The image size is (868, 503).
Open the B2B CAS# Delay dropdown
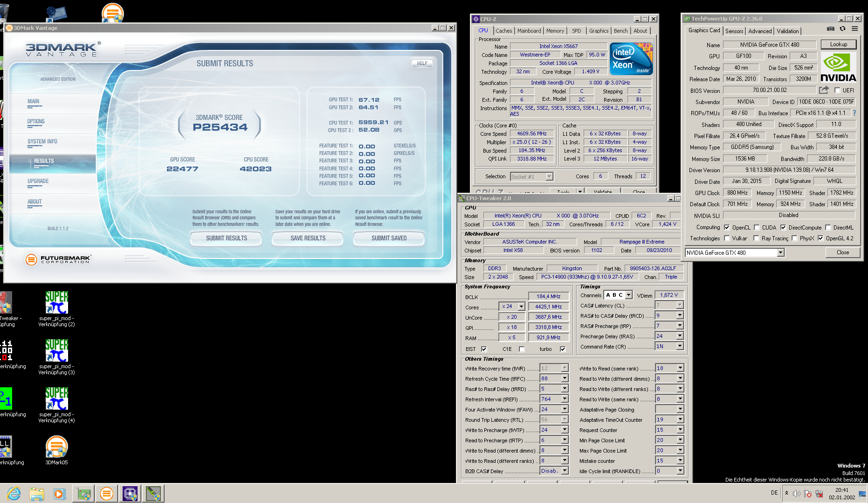pyautogui.click(x=565, y=471)
